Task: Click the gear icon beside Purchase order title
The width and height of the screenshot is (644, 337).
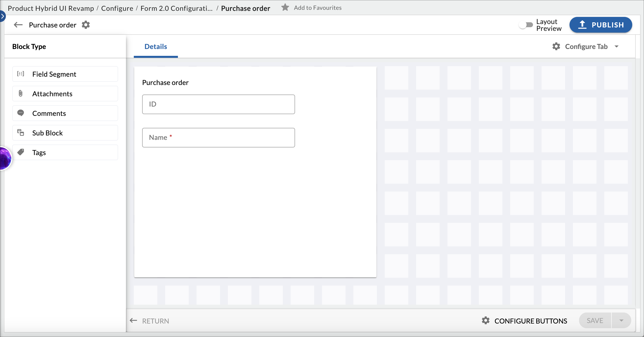Action: [x=86, y=25]
